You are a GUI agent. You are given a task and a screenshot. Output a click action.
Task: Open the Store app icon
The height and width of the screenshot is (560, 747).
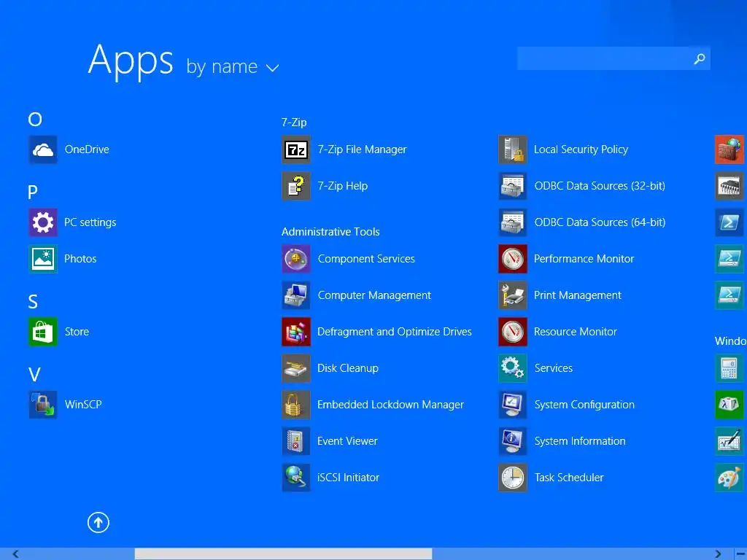click(43, 332)
